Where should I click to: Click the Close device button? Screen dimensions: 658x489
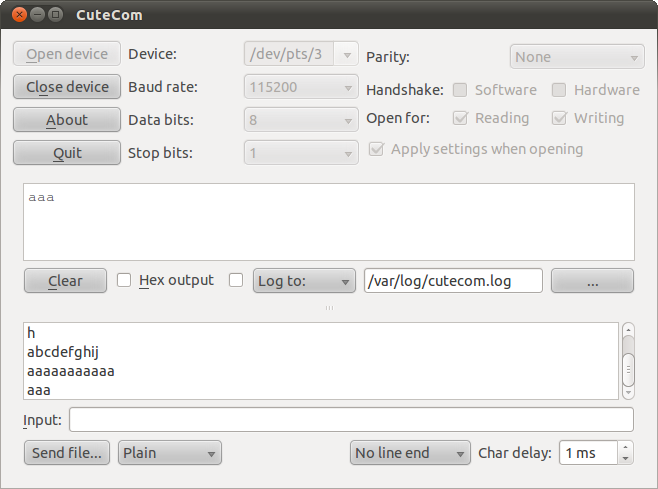66,87
